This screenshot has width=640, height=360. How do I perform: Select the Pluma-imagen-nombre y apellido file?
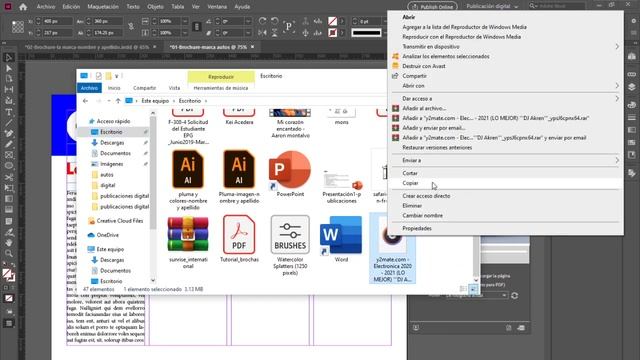[239, 177]
